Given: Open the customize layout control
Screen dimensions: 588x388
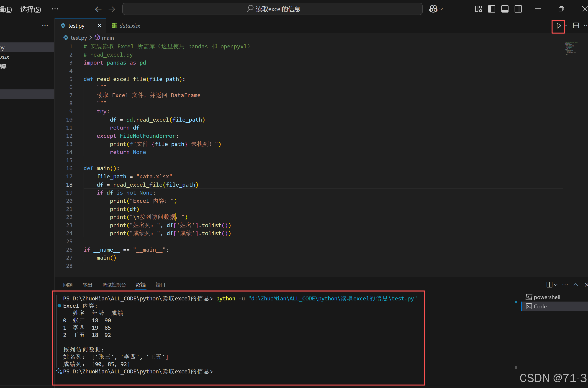Looking at the screenshot, I should click(478, 9).
